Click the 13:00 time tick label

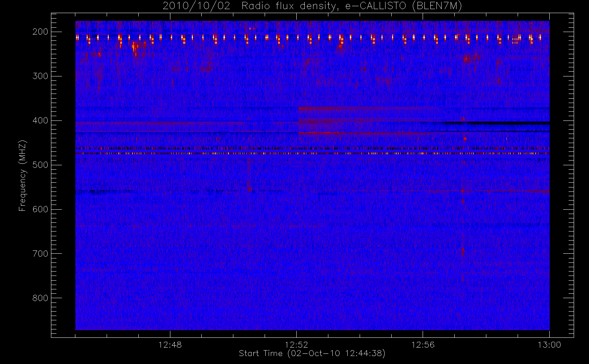click(549, 345)
